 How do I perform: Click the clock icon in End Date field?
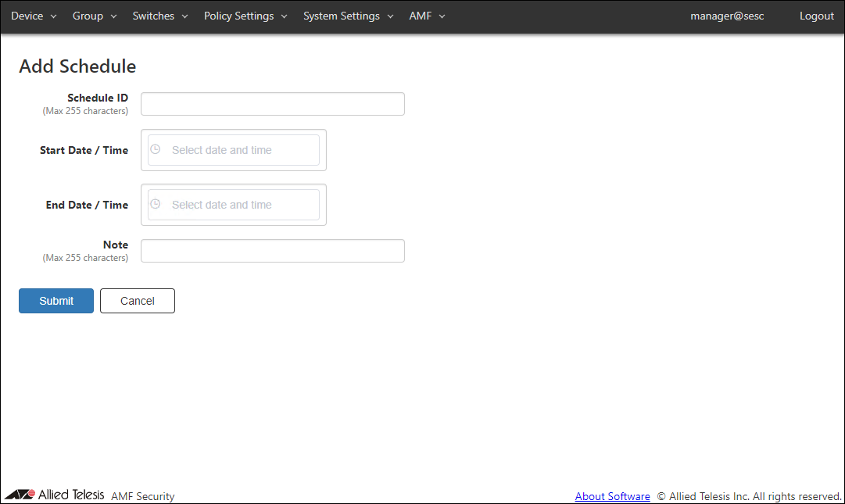(155, 204)
